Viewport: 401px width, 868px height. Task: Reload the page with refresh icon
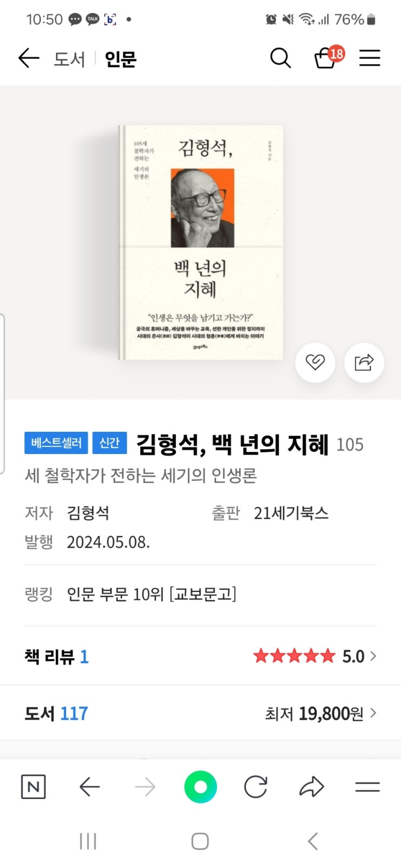pyautogui.click(x=255, y=787)
